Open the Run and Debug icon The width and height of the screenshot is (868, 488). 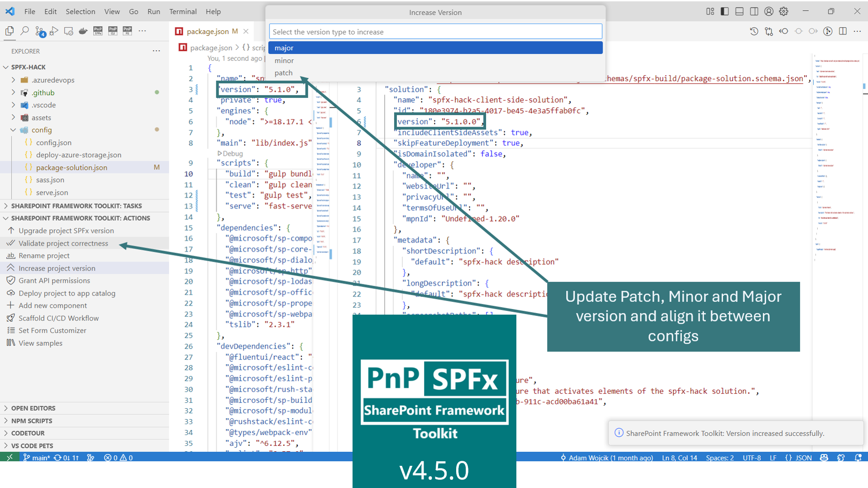(53, 31)
